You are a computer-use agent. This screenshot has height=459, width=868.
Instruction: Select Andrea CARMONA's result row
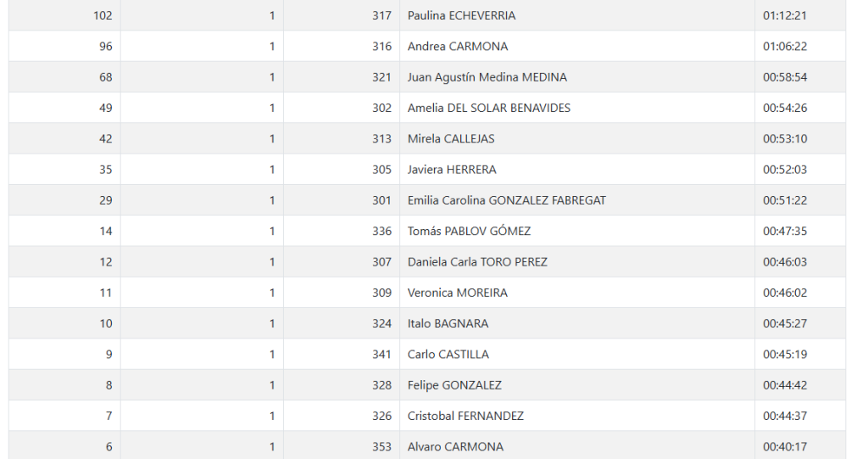458,47
